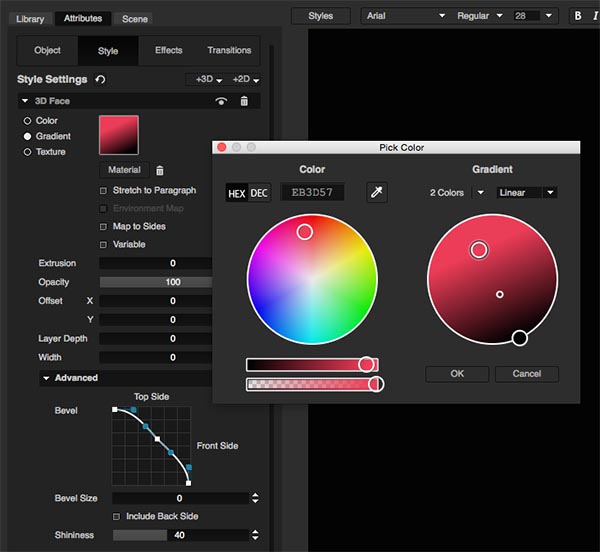
Task: Delete the 3D Face style with the trash icon
Action: [x=244, y=101]
